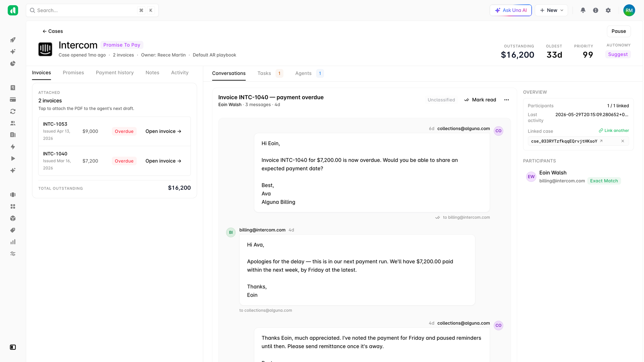Viewport: 644px width, 362px height.
Task: Click the Intercom company logo
Action: click(x=45, y=49)
